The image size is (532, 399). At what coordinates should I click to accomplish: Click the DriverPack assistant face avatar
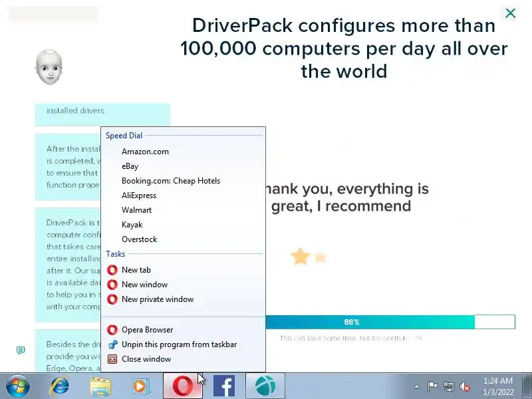point(49,67)
